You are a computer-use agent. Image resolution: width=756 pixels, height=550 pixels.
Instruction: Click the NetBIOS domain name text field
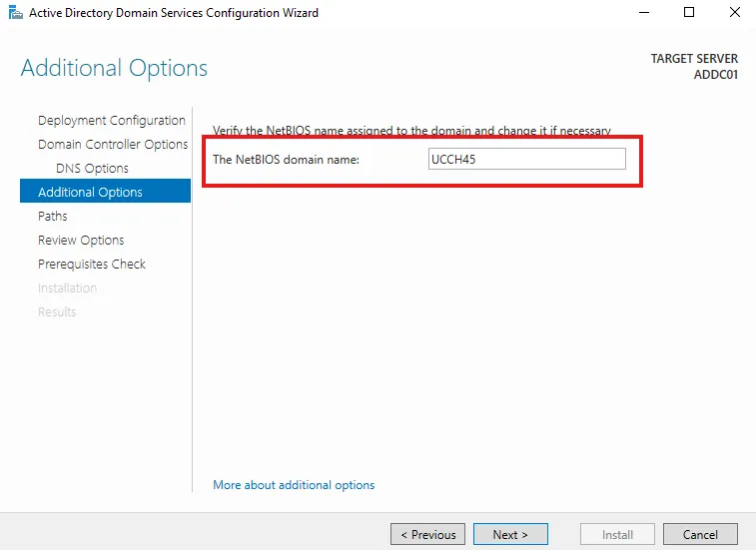point(525,159)
